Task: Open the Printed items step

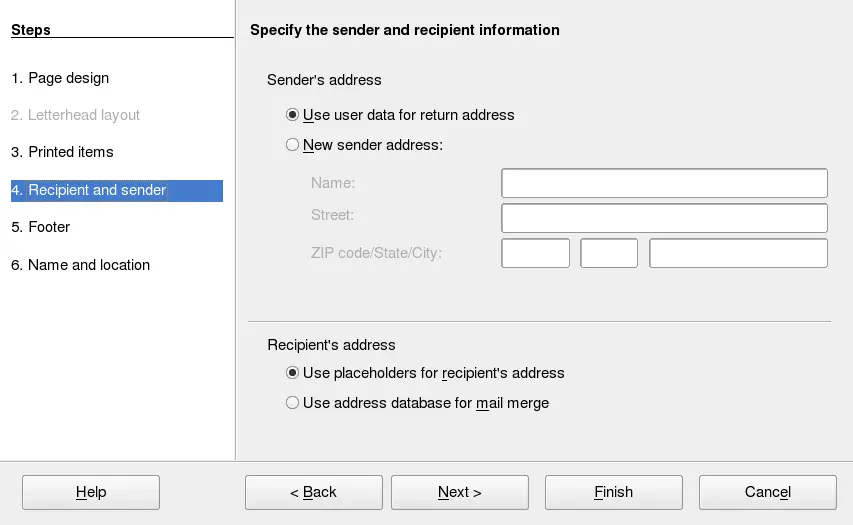Action: [62, 152]
